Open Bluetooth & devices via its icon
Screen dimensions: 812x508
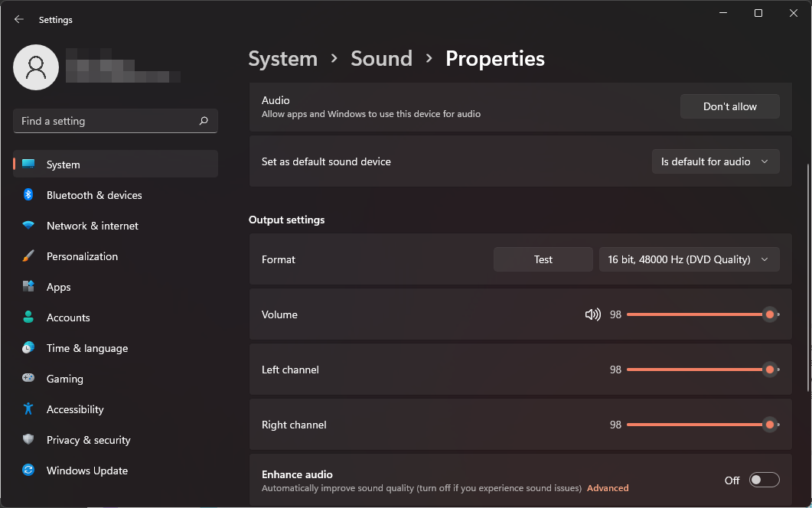[28, 195]
